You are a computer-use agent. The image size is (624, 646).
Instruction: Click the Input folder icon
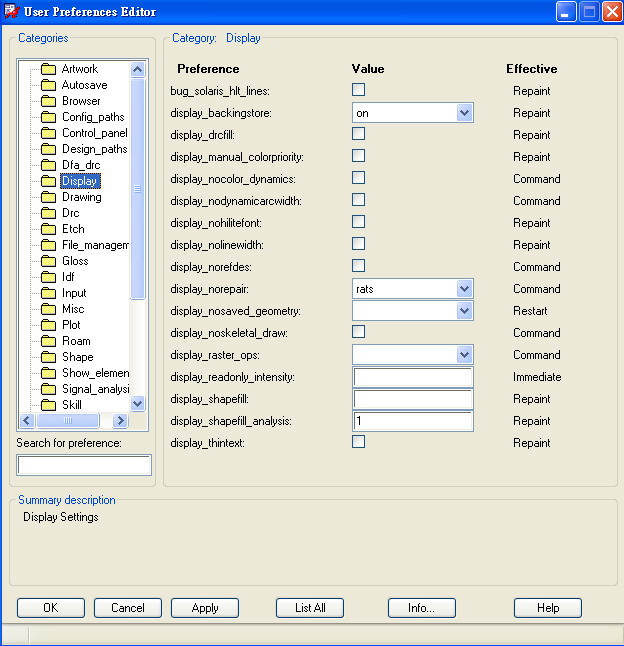click(48, 293)
